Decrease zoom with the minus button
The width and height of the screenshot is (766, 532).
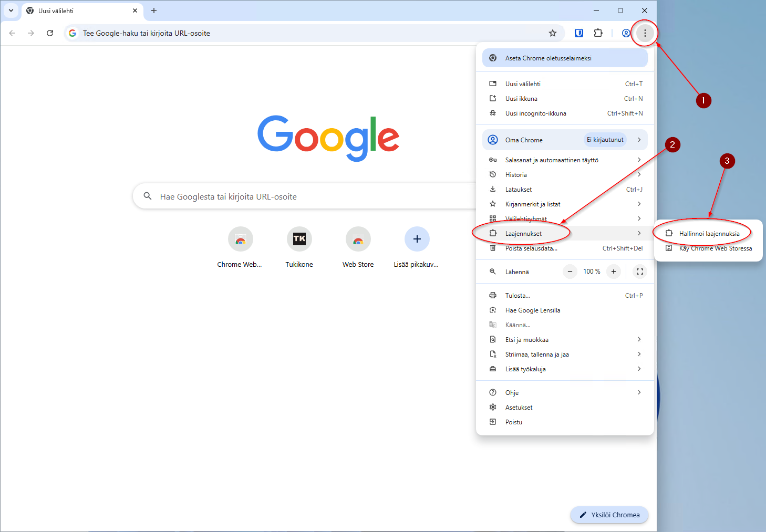(570, 272)
